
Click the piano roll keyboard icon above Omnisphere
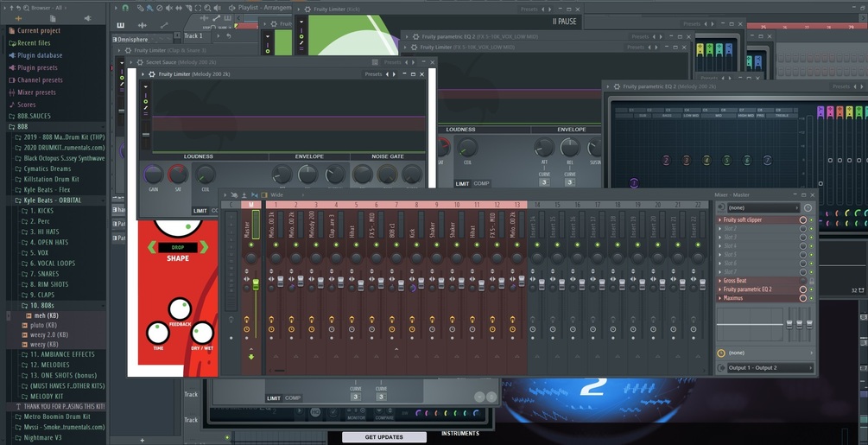(x=121, y=25)
